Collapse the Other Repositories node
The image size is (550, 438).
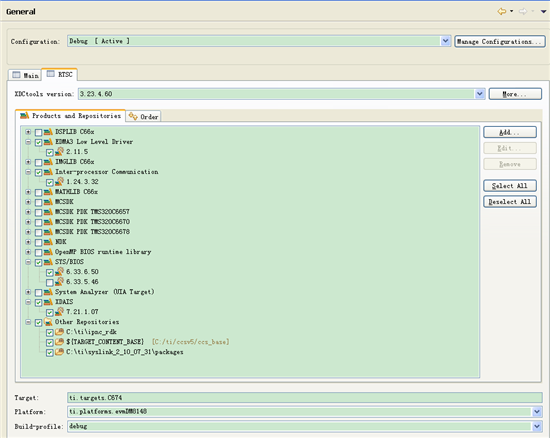tap(28, 322)
